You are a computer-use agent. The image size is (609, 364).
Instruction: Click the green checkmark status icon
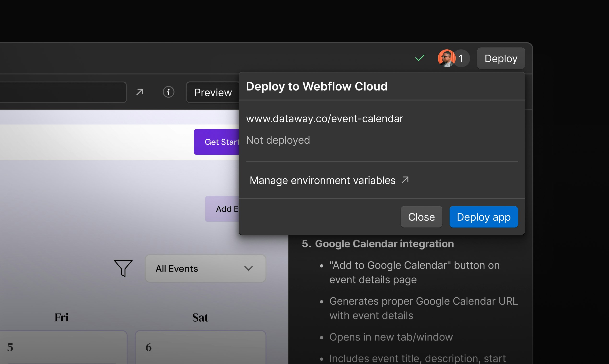tap(420, 58)
